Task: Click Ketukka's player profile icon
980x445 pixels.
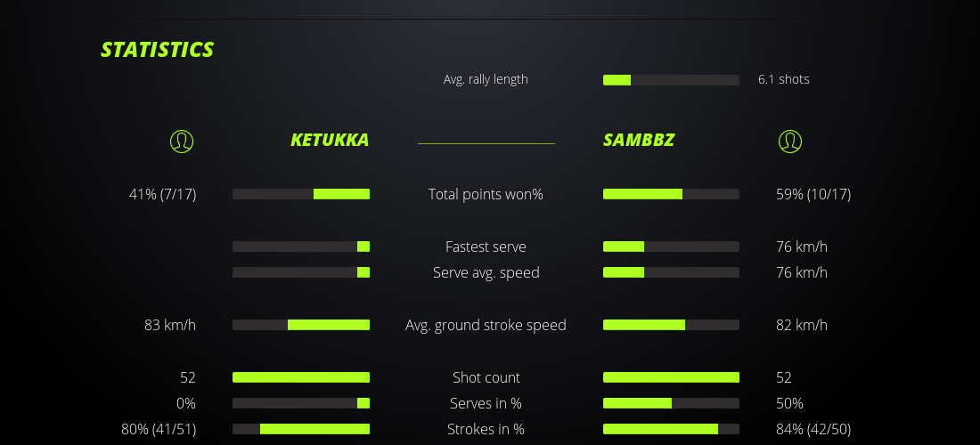Action: [181, 141]
